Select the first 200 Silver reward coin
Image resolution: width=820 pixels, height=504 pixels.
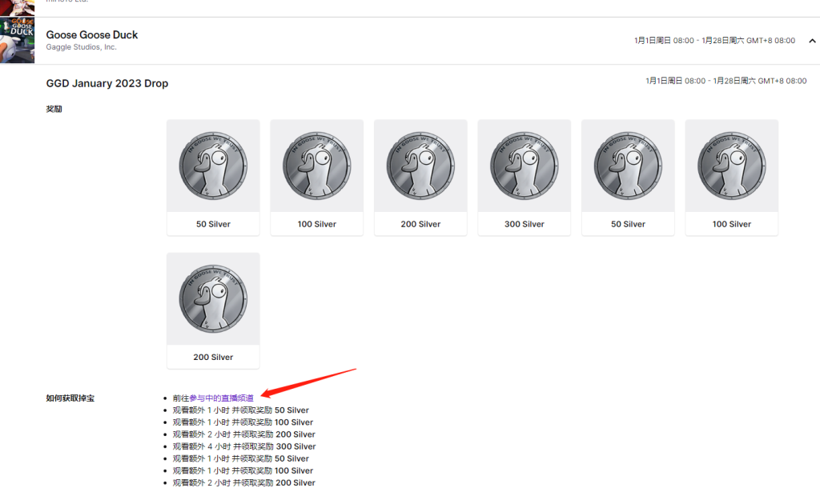click(x=420, y=166)
